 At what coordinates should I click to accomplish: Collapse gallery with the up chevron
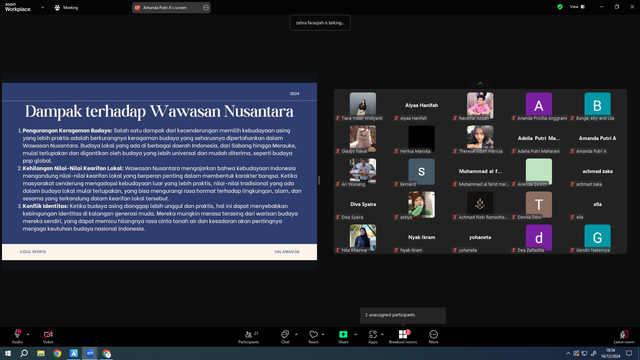[x=480, y=83]
